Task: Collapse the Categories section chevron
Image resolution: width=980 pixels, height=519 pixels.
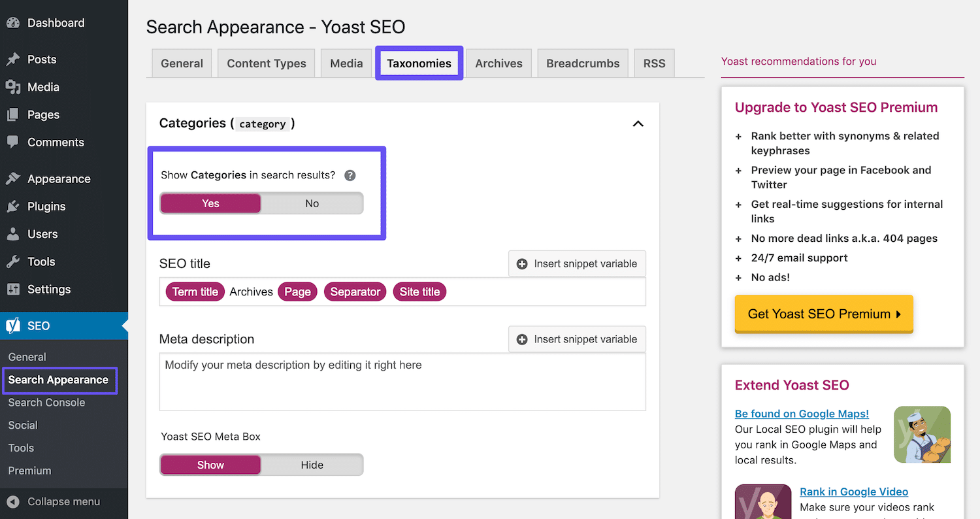Action: pyautogui.click(x=638, y=124)
